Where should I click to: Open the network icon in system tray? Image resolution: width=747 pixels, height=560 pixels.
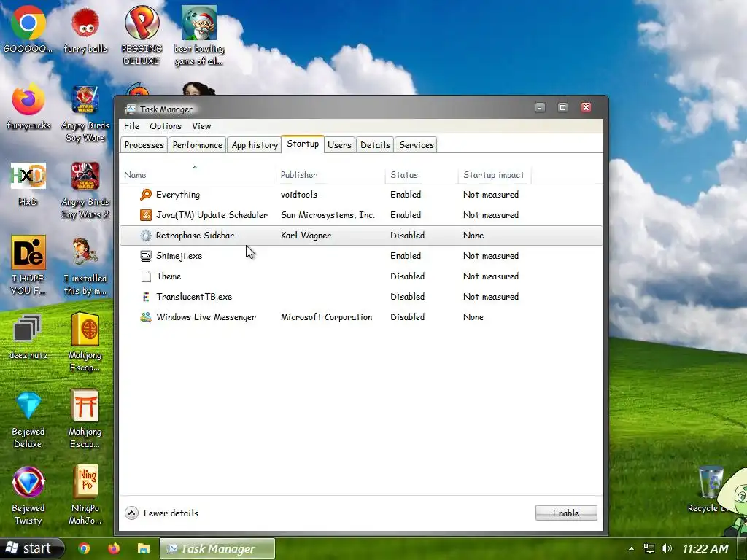pyautogui.click(x=649, y=548)
